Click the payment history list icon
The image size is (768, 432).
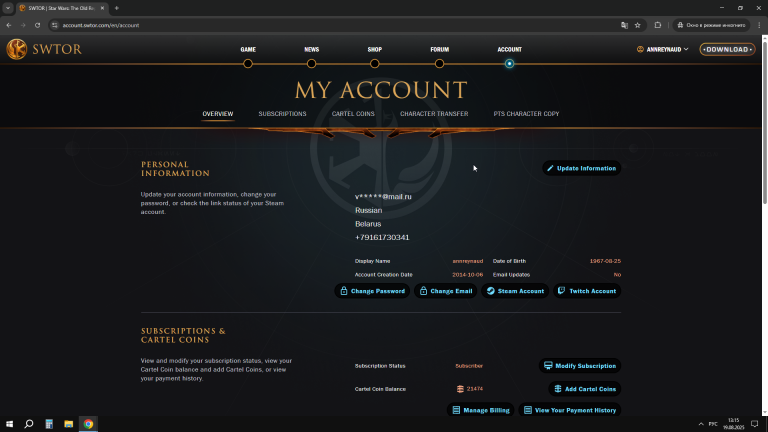click(x=528, y=410)
